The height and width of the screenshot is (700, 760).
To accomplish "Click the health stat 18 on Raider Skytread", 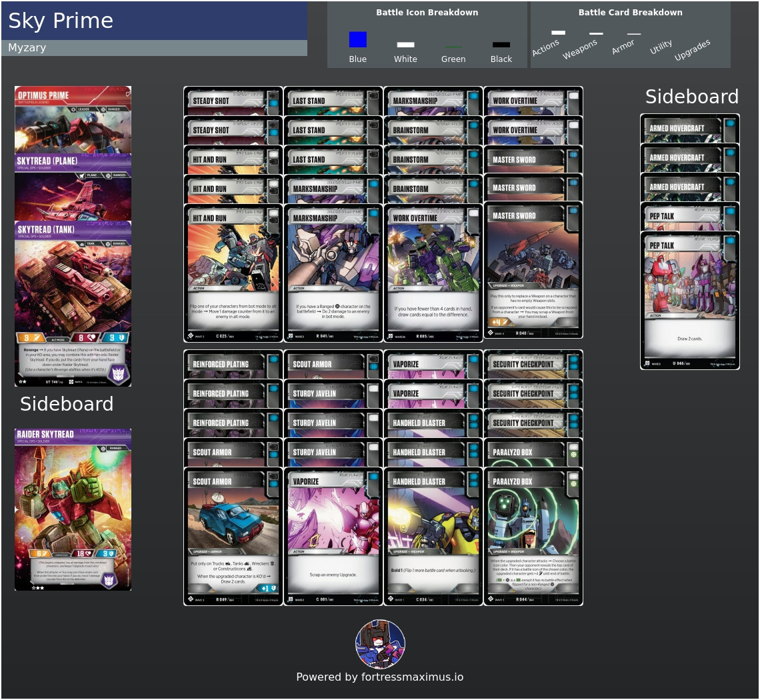I will point(83,553).
